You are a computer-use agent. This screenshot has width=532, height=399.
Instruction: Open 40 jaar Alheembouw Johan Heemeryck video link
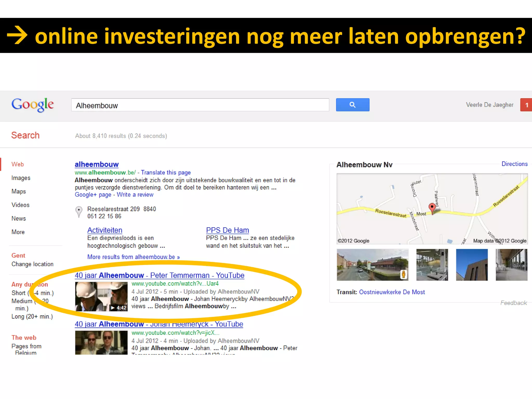pyautogui.click(x=159, y=324)
